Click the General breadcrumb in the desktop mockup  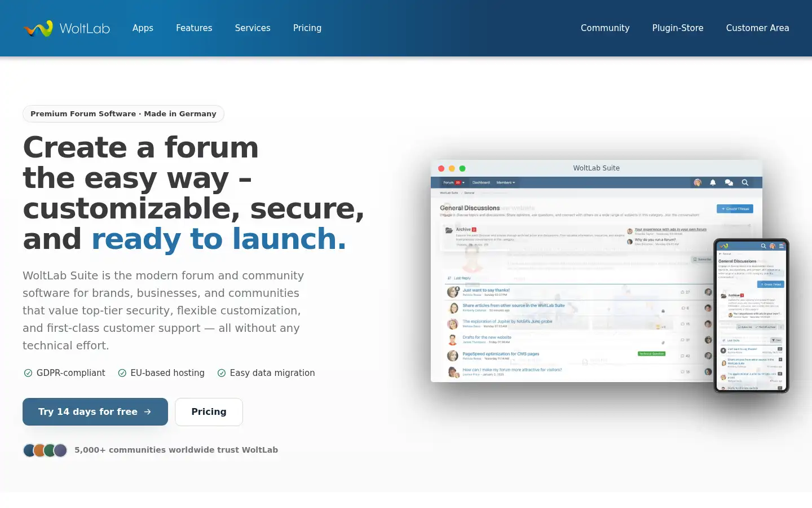[x=469, y=192]
